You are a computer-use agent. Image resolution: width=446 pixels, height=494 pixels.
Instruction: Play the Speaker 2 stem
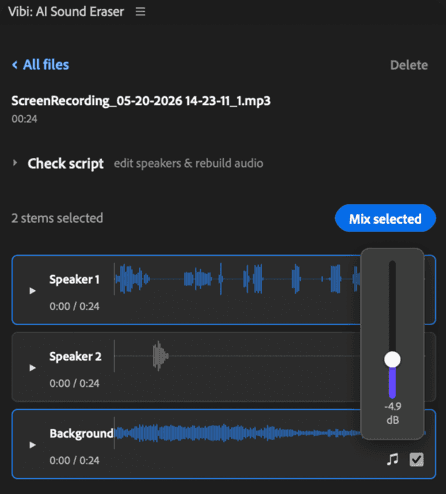33,368
